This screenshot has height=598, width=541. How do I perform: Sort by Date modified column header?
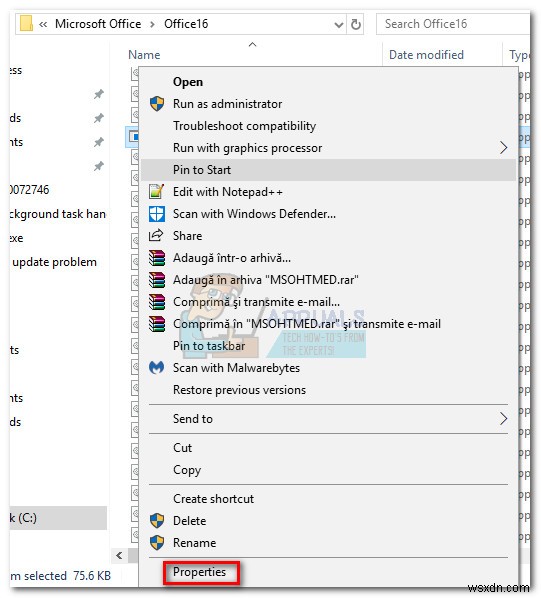click(x=426, y=55)
